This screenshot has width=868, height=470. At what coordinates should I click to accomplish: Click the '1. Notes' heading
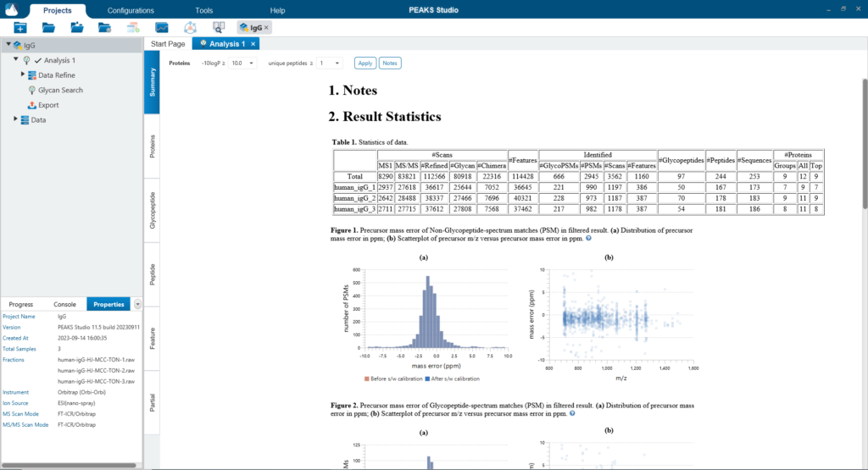[x=353, y=90]
